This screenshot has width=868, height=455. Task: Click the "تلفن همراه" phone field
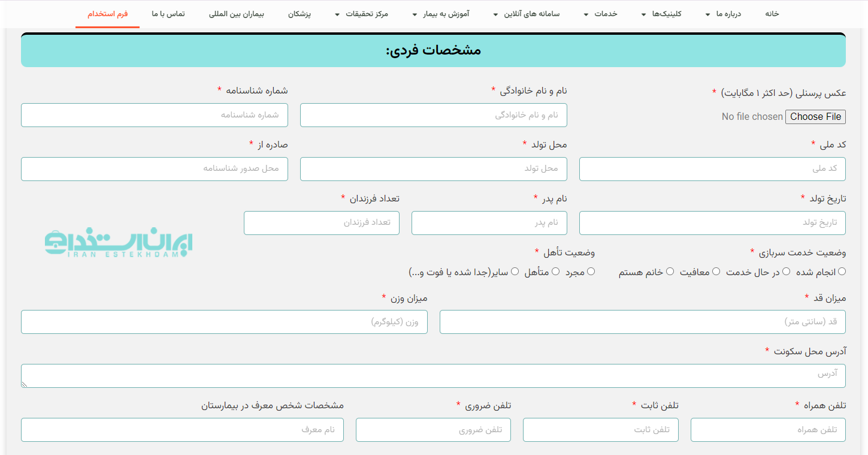[768, 429]
